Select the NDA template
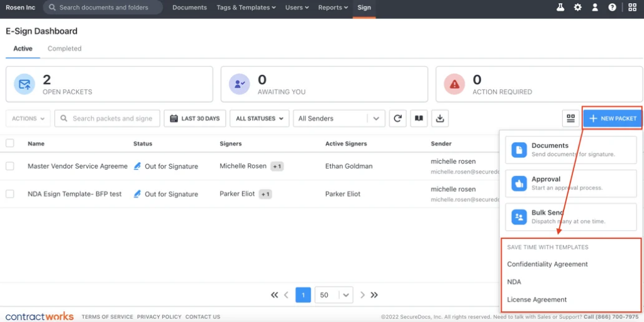Viewport: 644px width, 322px height. click(514, 282)
